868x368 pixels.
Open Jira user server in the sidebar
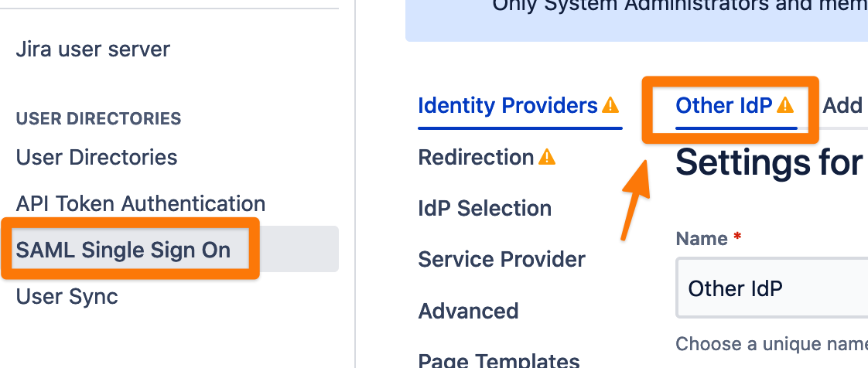coord(93,49)
